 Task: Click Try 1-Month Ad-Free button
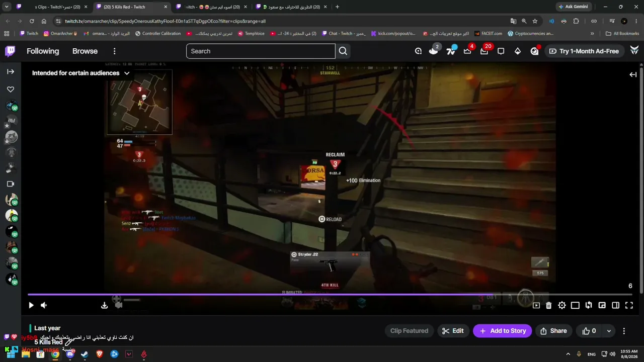[x=585, y=51]
